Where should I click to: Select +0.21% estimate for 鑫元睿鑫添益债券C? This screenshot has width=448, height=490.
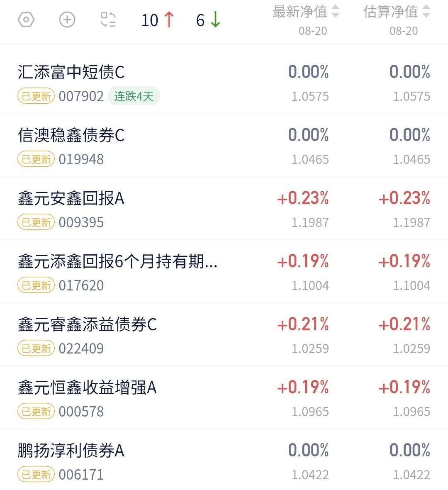point(404,324)
